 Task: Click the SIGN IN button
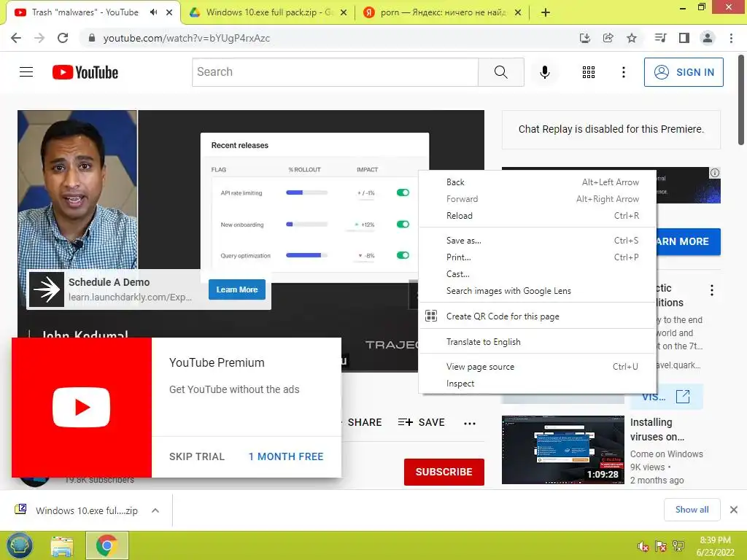click(x=684, y=72)
